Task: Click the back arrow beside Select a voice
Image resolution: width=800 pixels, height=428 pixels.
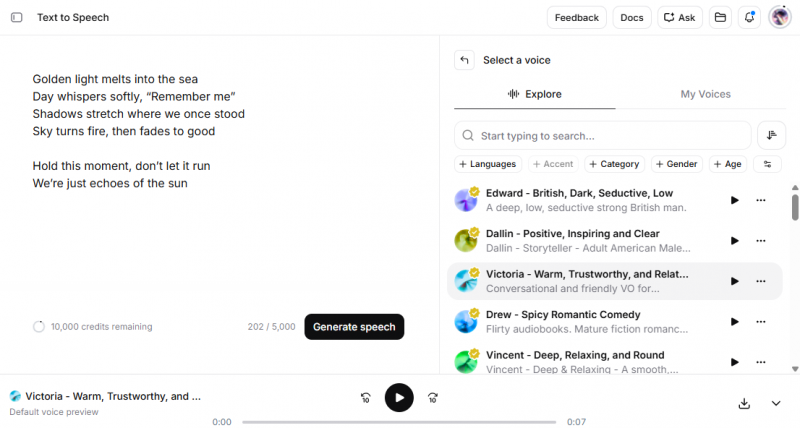Action: [464, 60]
